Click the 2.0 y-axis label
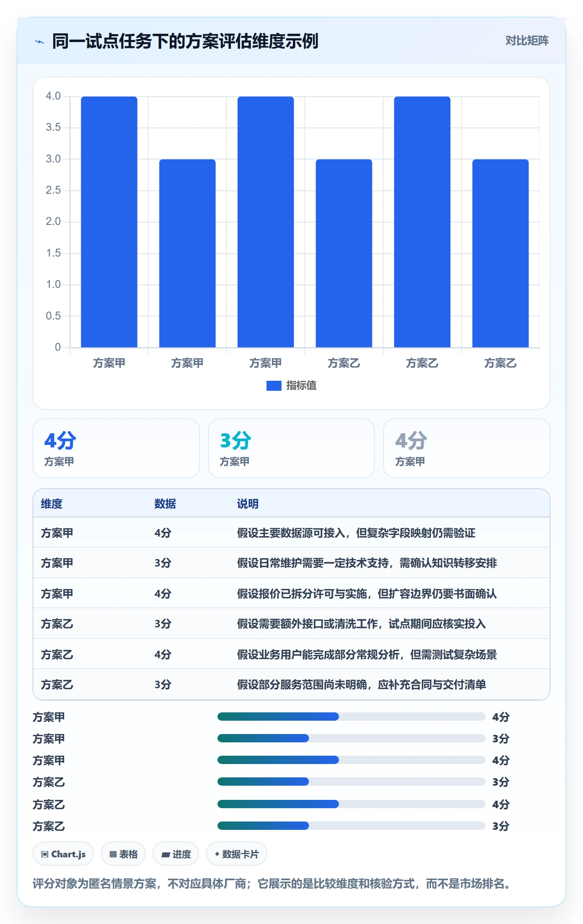The height and width of the screenshot is (924, 583). point(53,222)
